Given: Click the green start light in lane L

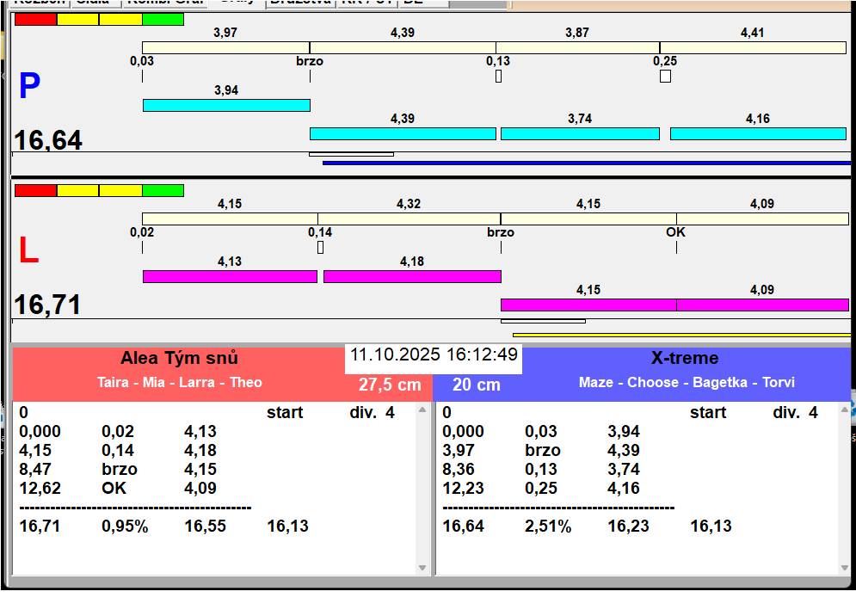Looking at the screenshot, I should pos(163,190).
